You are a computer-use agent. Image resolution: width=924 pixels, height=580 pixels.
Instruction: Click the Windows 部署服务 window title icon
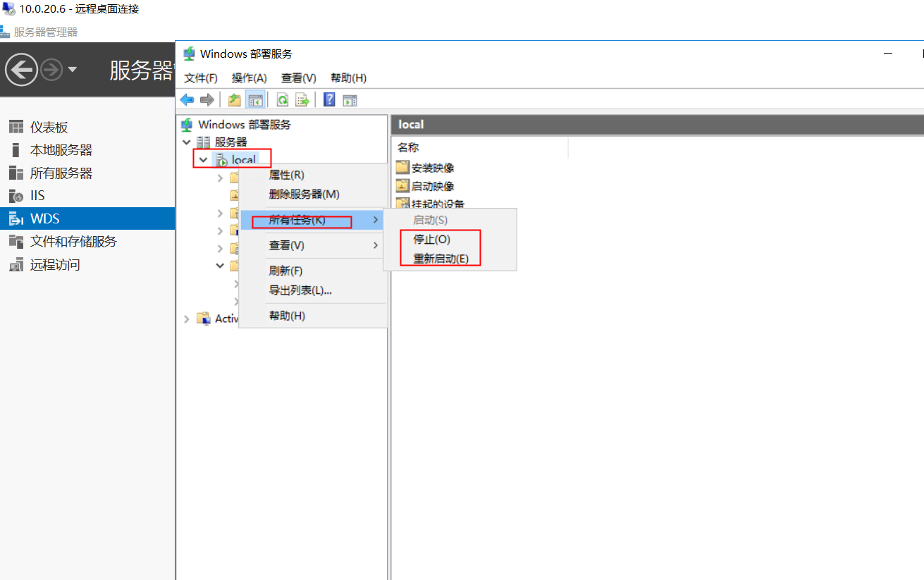189,54
